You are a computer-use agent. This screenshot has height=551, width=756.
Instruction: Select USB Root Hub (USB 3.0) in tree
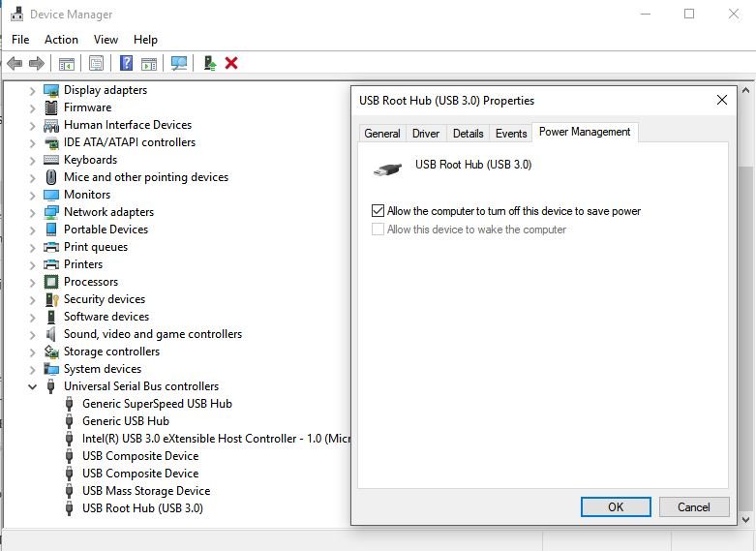point(142,508)
